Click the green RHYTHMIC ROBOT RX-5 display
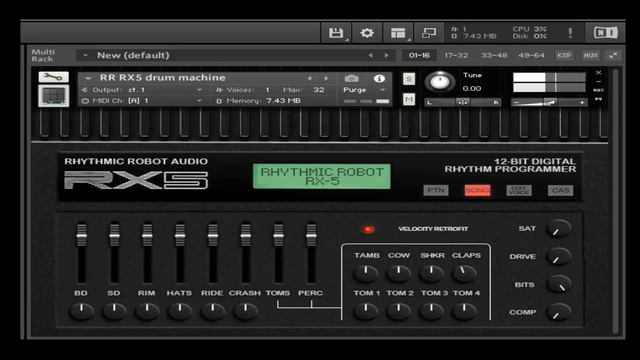Screen dimensions: 640x360 (322, 176)
